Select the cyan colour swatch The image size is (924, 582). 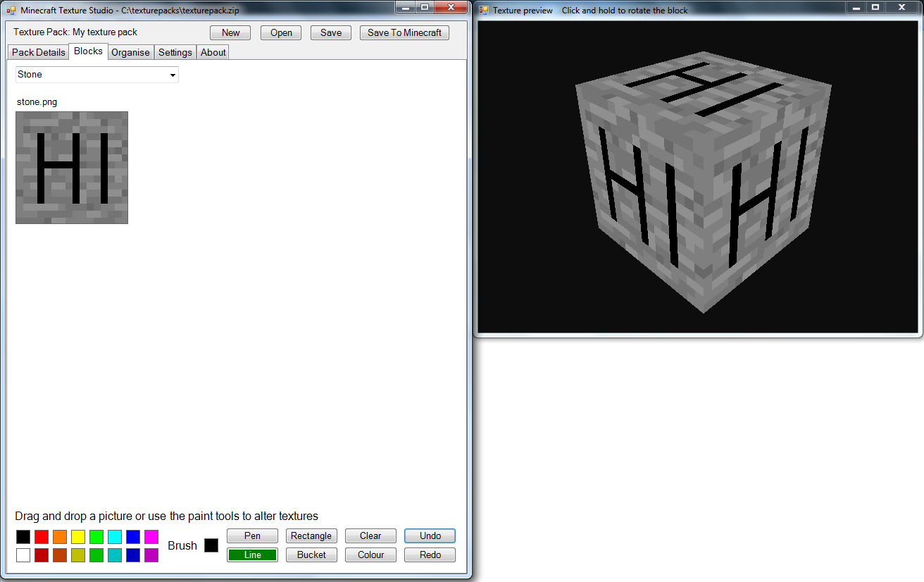(115, 537)
